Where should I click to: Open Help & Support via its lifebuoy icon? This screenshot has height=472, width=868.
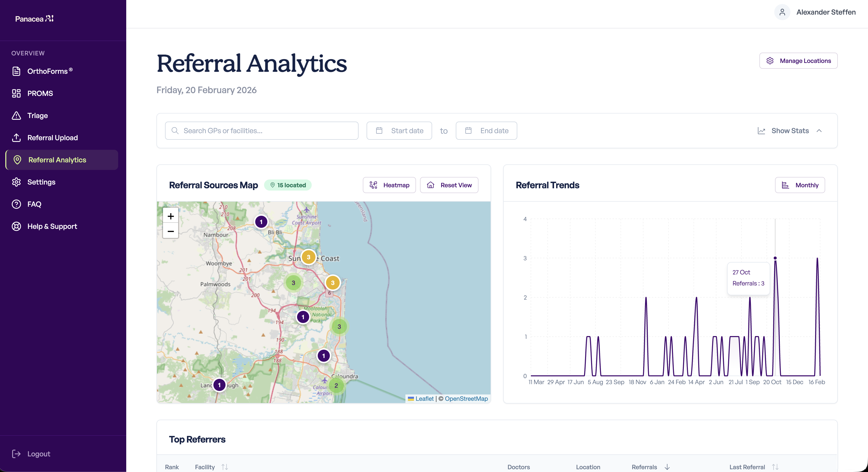(16, 226)
